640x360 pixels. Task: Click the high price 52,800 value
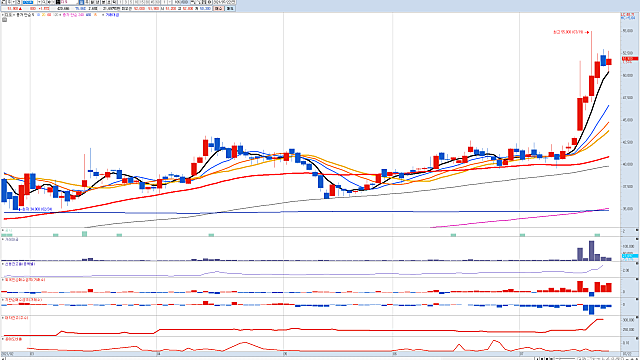coord(188,9)
